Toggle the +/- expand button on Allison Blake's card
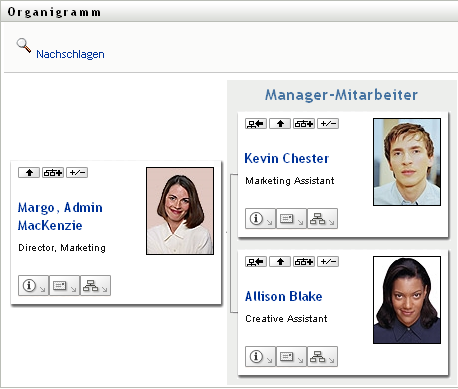This screenshot has width=458, height=389. (328, 262)
